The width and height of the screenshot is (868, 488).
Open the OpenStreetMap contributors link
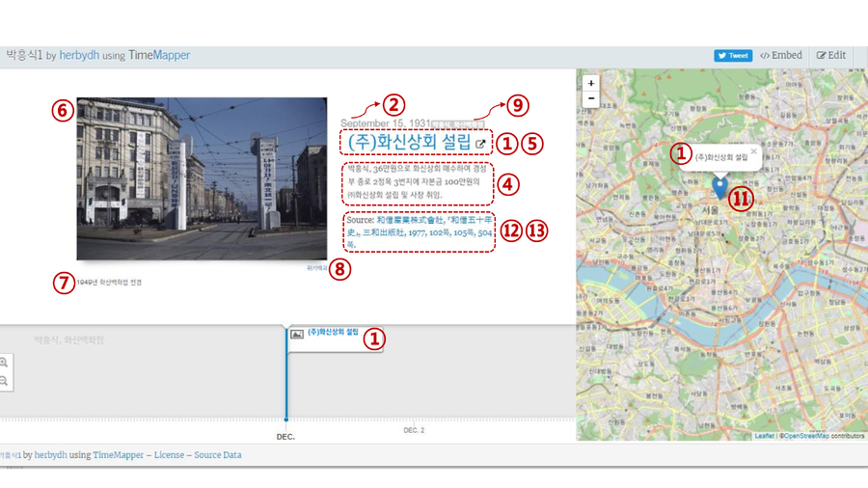click(806, 436)
